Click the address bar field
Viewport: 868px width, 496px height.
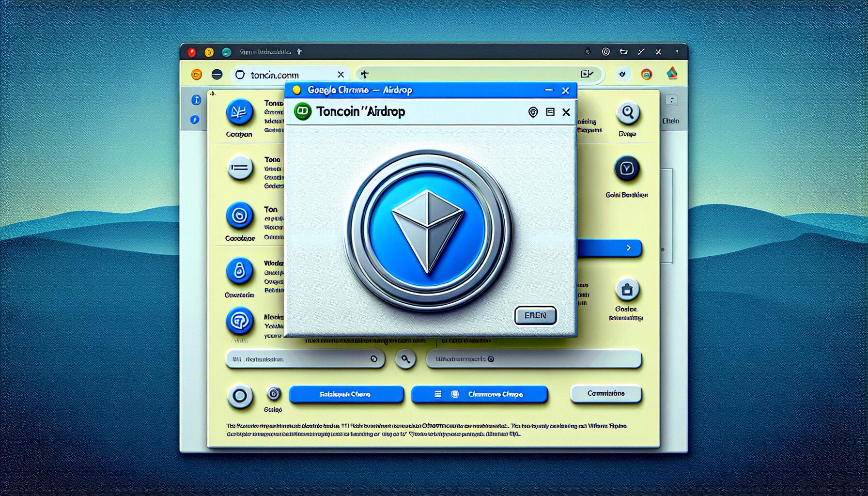pyautogui.click(x=480, y=74)
